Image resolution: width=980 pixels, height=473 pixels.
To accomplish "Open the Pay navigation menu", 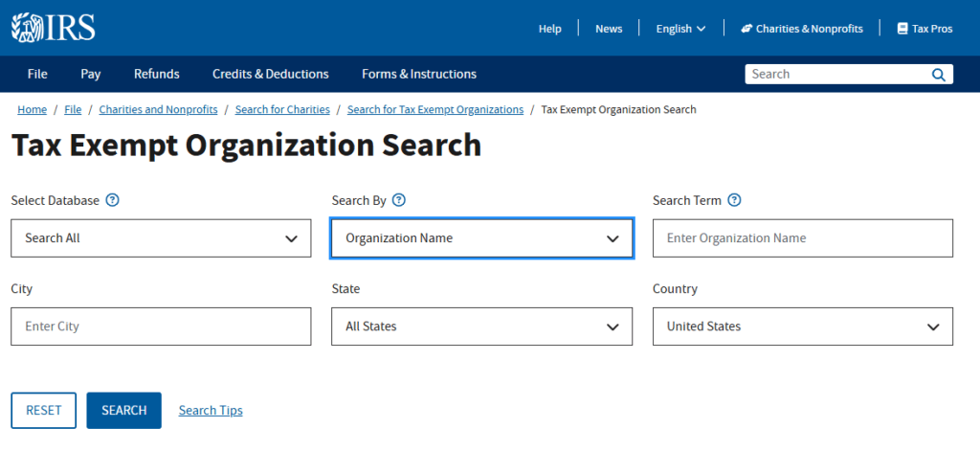I will (91, 74).
